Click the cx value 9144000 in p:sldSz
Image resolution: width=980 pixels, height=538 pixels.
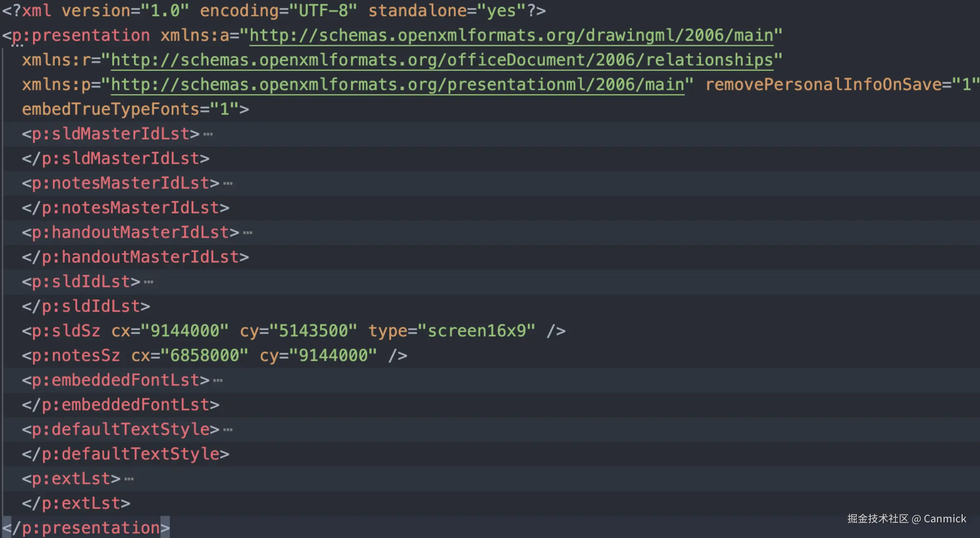pyautogui.click(x=185, y=331)
